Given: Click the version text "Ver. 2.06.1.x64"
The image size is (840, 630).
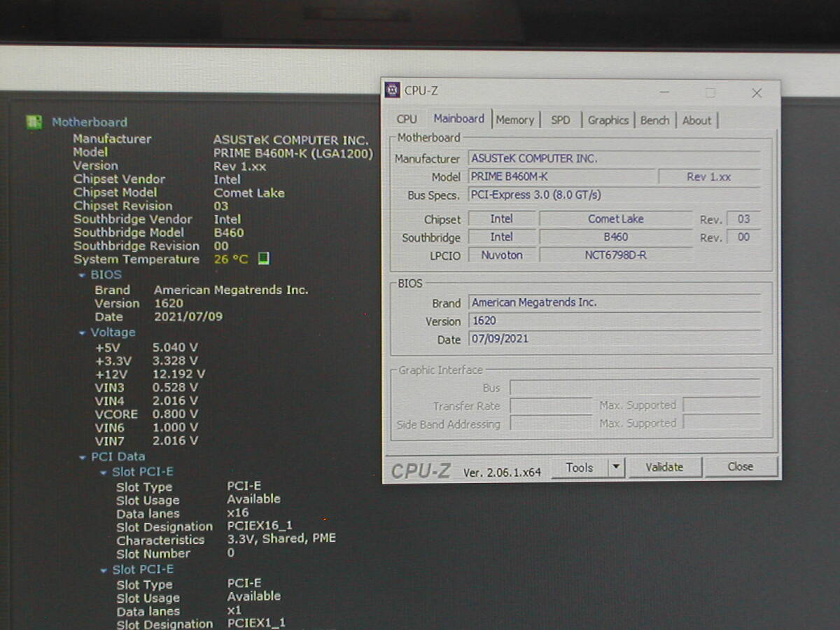Looking at the screenshot, I should (502, 472).
